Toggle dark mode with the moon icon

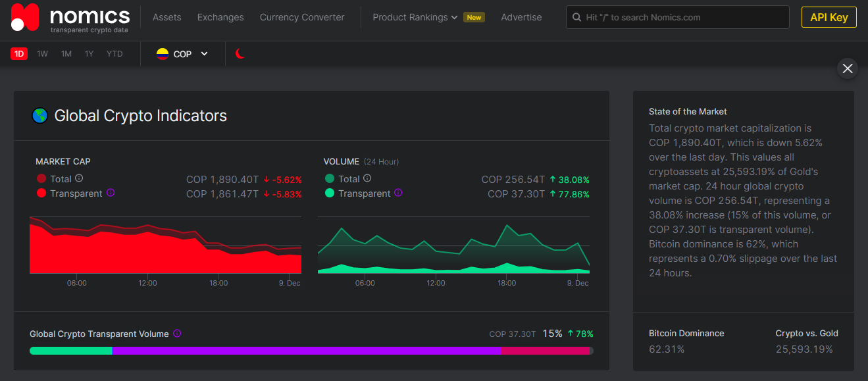[240, 54]
